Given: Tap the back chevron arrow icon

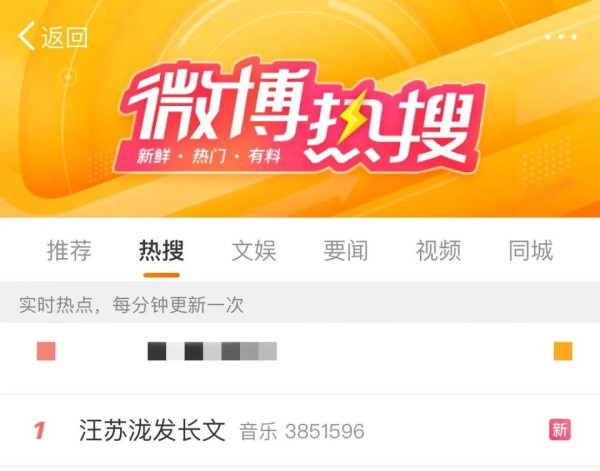Looking at the screenshot, I should pyautogui.click(x=26, y=36).
